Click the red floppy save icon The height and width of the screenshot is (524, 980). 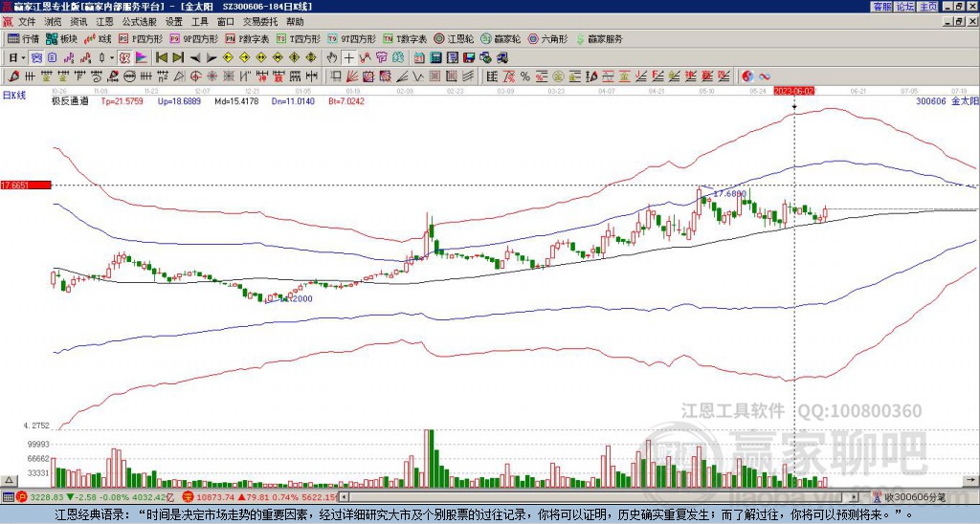[469, 58]
